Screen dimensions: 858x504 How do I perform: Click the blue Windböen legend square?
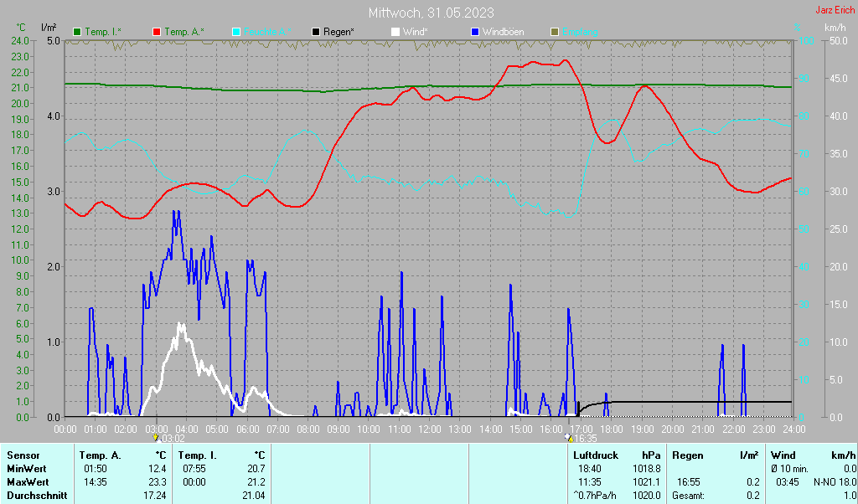[x=475, y=32]
